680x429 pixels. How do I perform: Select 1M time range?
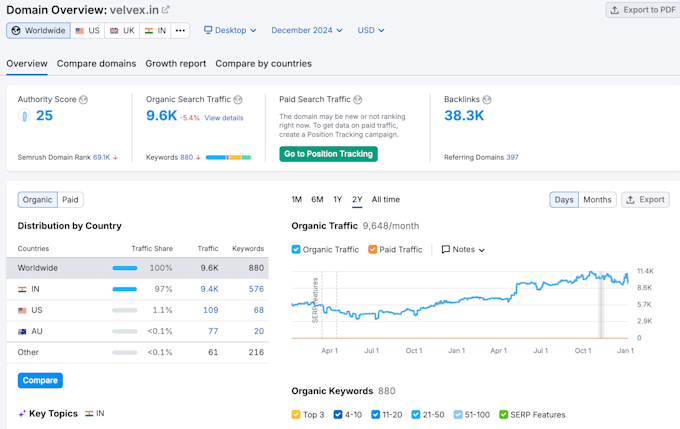(x=297, y=200)
